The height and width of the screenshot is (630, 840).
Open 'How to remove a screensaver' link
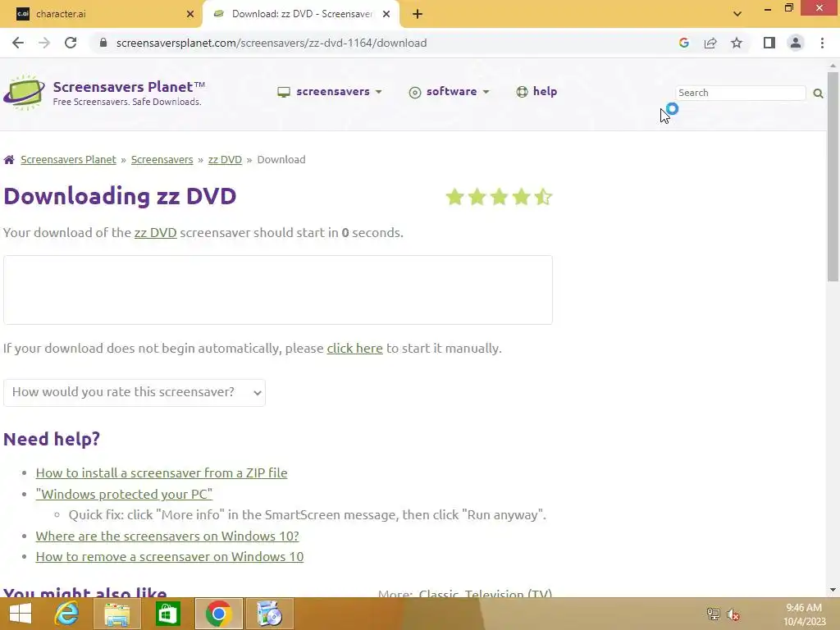pos(169,557)
